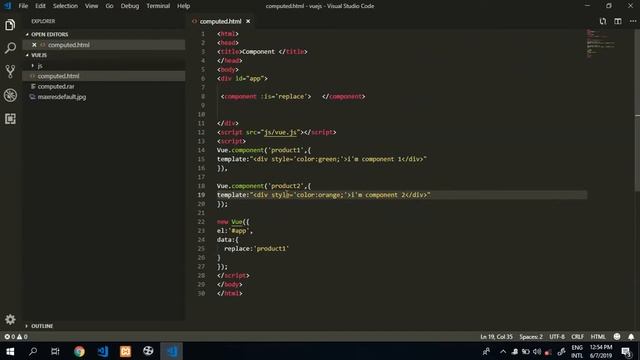Open the soccer-ball taskbar app icon

coord(148,351)
